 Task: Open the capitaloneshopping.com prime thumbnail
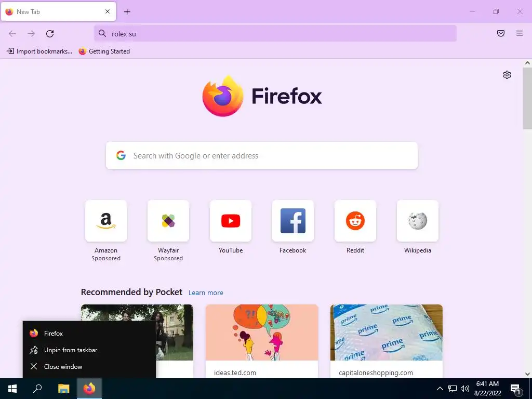tap(387, 332)
